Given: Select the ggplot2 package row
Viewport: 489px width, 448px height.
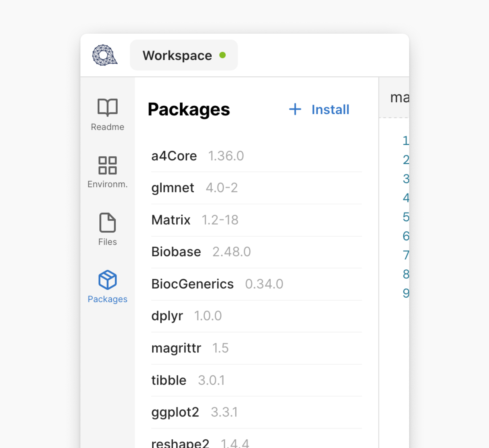Looking at the screenshot, I should pyautogui.click(x=256, y=412).
